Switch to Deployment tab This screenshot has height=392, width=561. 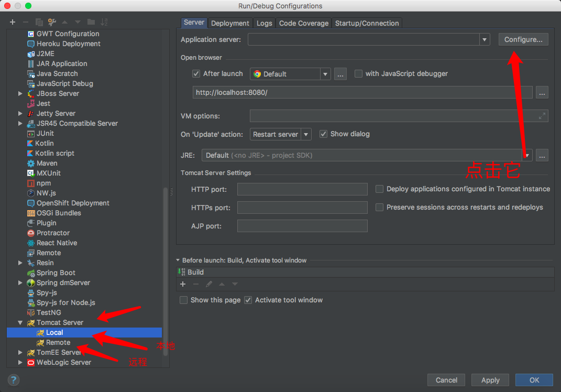[230, 23]
